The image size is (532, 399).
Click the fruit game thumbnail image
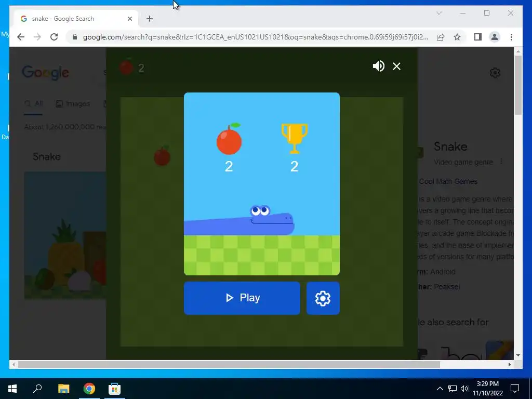(65, 235)
